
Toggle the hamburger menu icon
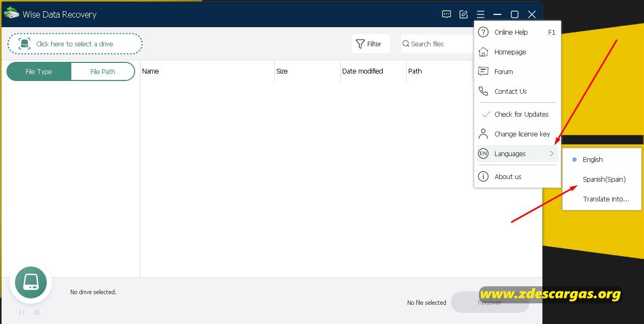tap(481, 14)
